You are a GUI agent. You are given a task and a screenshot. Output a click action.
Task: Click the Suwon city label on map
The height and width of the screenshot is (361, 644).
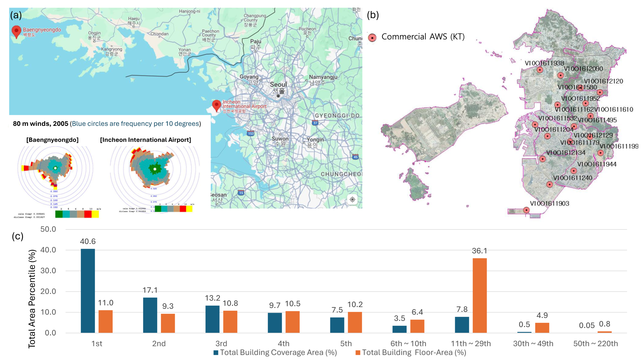coord(280,139)
